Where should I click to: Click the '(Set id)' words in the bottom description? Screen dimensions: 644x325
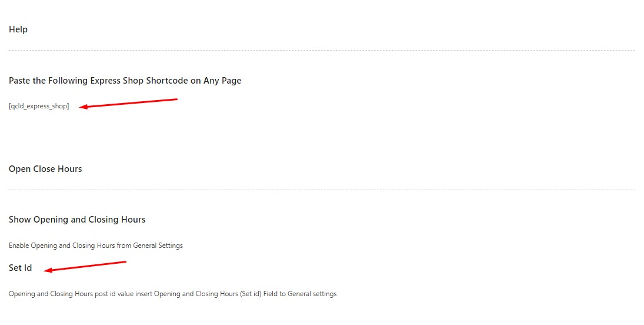[251, 294]
